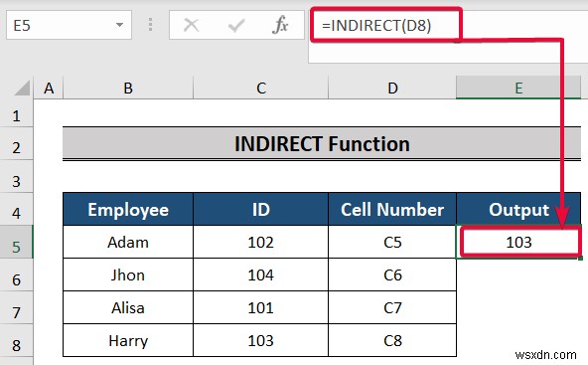
Task: Select the cell containing C5
Action: coord(392,242)
